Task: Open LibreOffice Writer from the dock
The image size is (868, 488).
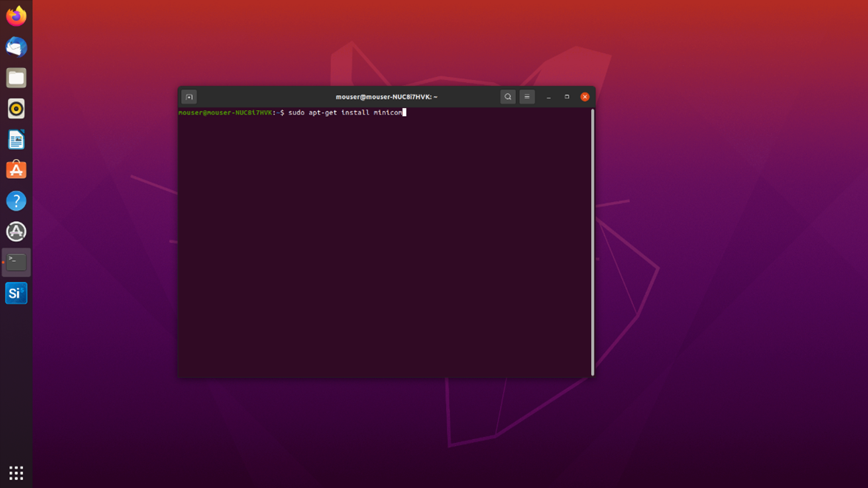Action: pos(16,140)
